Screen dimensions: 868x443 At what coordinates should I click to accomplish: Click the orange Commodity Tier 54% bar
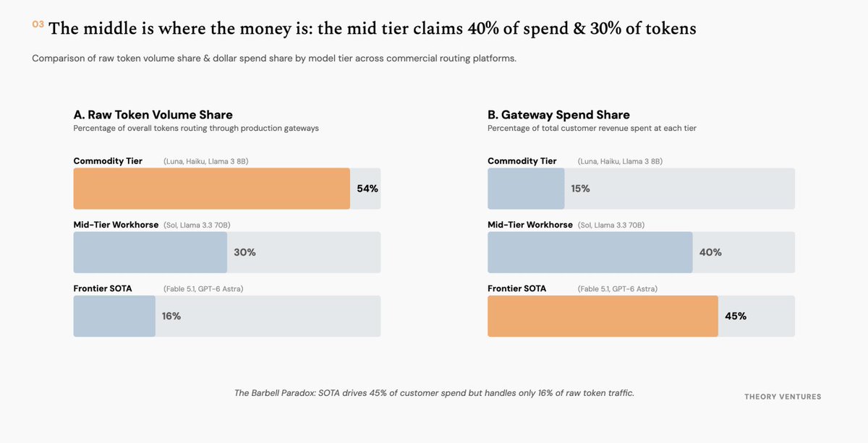212,189
